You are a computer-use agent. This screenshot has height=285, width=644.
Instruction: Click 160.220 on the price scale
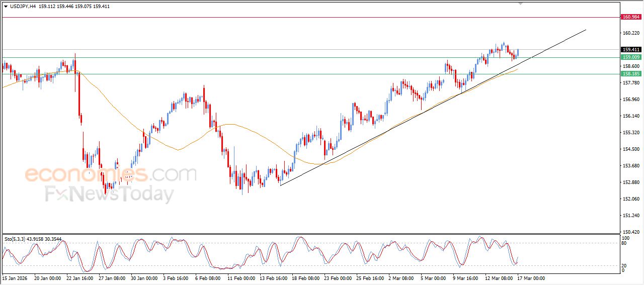tap(630, 33)
